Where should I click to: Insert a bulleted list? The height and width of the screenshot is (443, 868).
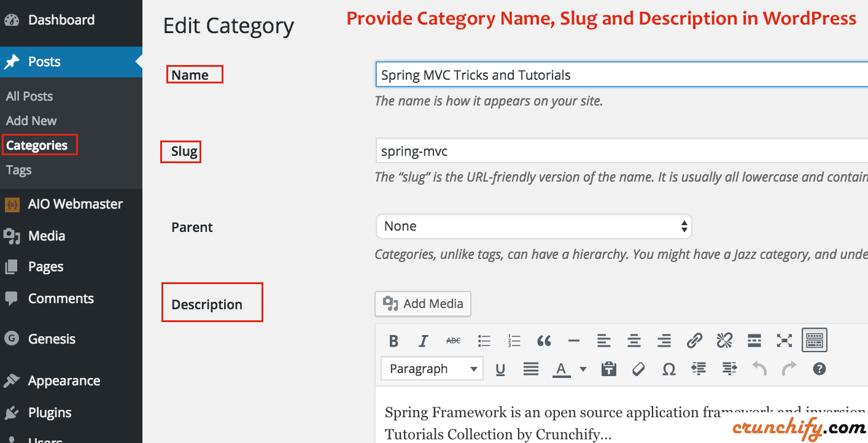pos(484,340)
